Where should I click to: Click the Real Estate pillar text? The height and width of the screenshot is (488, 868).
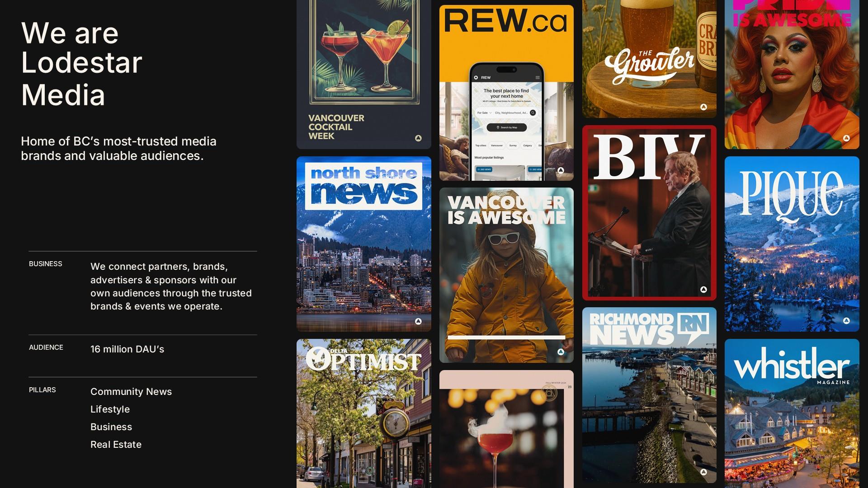(x=116, y=445)
